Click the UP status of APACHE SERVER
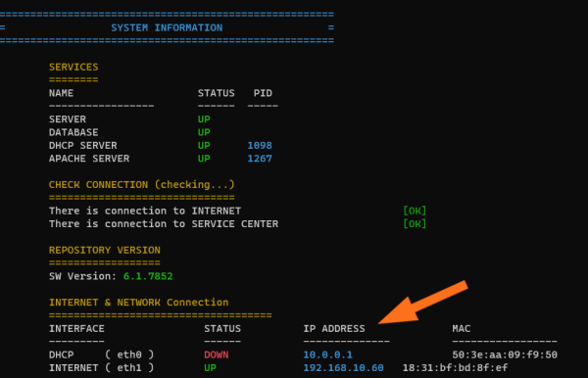 (204, 159)
